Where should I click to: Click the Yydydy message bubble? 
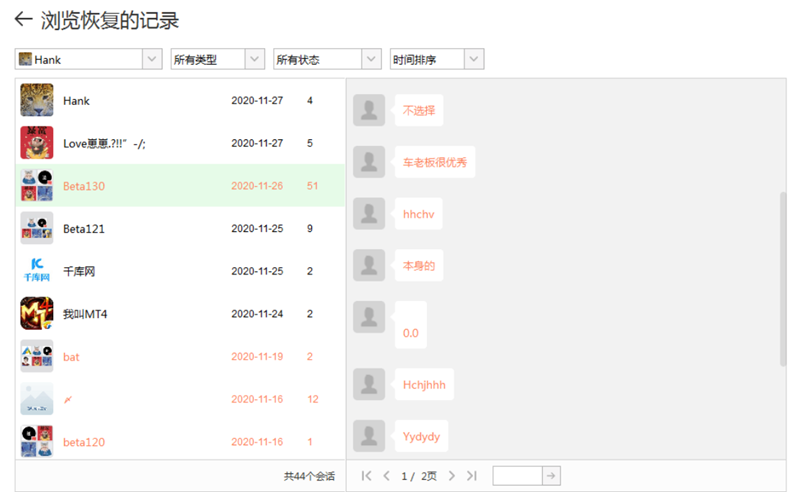(x=421, y=436)
